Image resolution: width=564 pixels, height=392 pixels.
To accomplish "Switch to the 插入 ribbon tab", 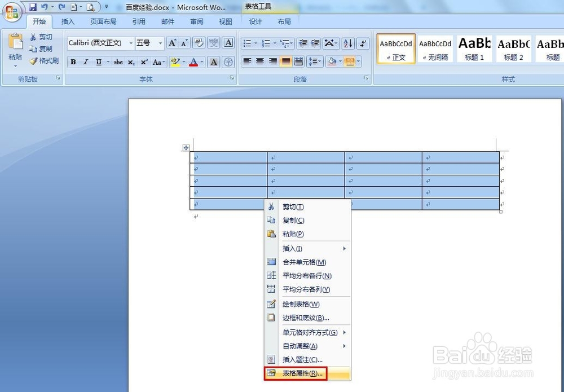I will tap(67, 21).
